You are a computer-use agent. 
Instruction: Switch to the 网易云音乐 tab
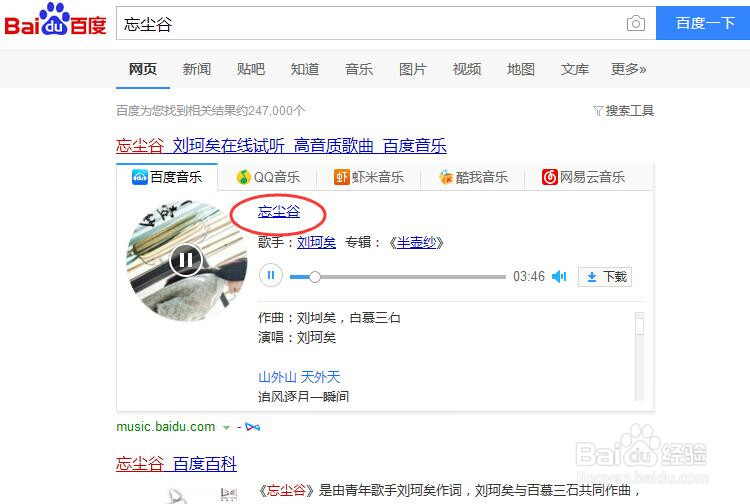tap(584, 177)
